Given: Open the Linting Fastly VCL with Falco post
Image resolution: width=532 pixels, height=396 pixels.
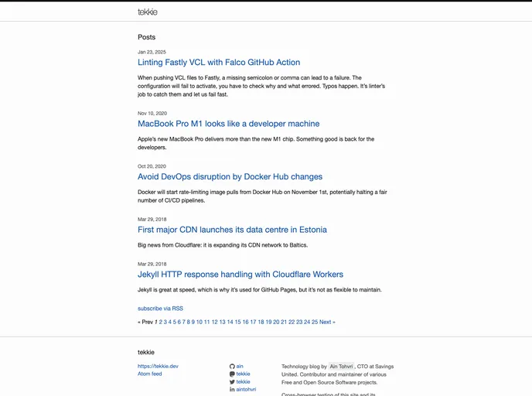Looking at the screenshot, I should (219, 63).
